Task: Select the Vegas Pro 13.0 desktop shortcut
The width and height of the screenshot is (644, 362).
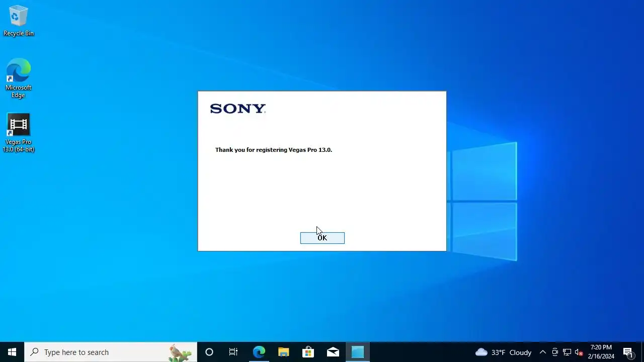Action: click(19, 133)
